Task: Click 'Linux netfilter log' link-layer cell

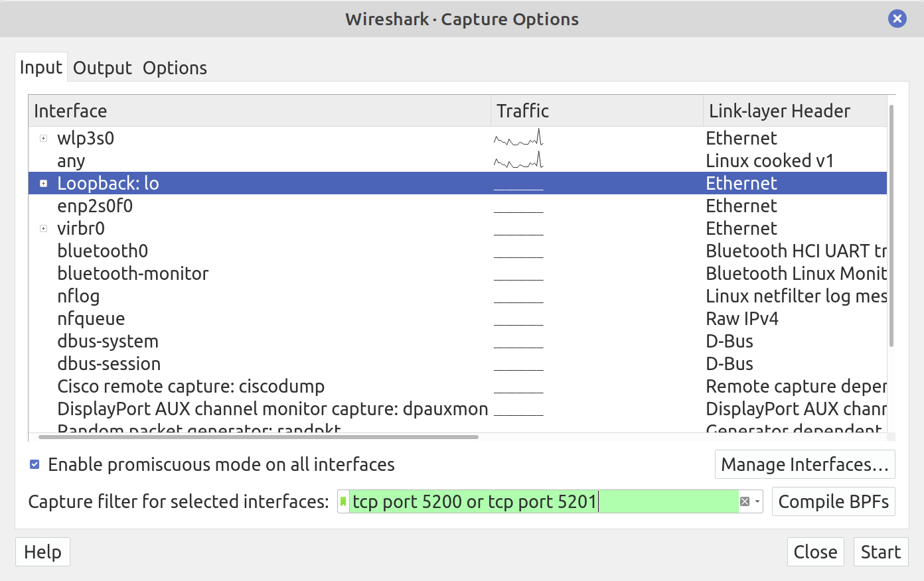Action: 796,296
